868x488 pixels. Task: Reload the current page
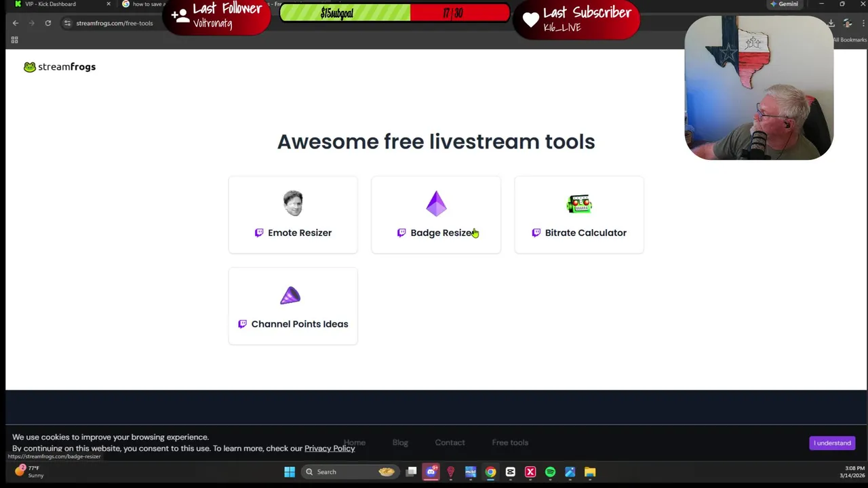pos(48,23)
